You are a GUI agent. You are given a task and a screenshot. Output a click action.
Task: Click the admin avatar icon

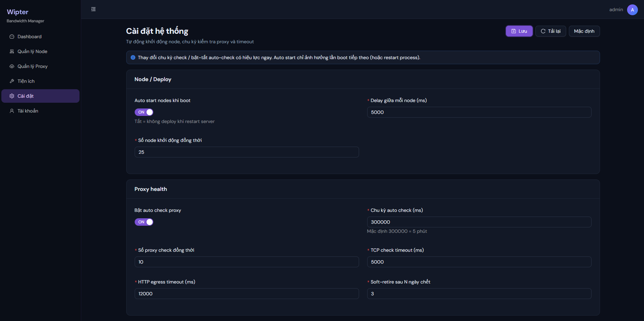click(x=632, y=10)
